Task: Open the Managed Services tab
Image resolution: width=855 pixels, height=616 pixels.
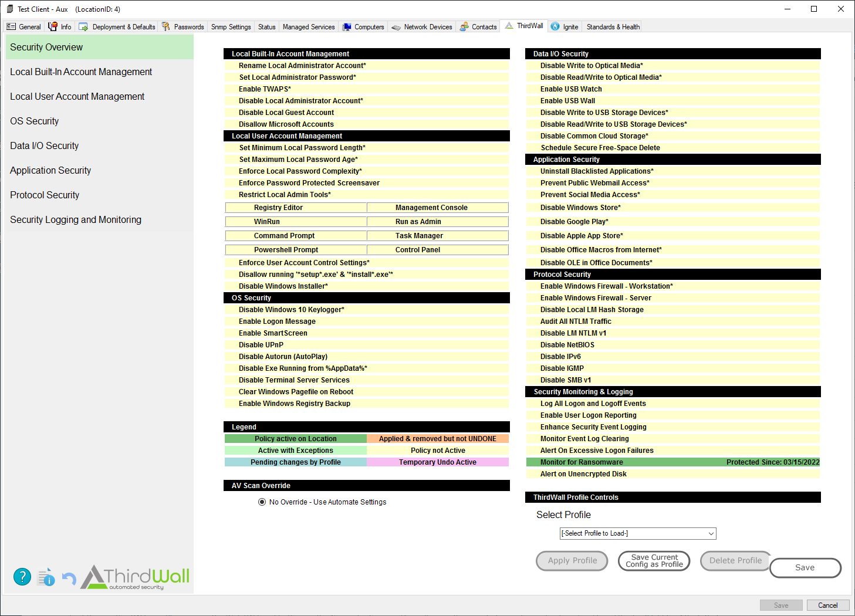Action: coord(309,27)
